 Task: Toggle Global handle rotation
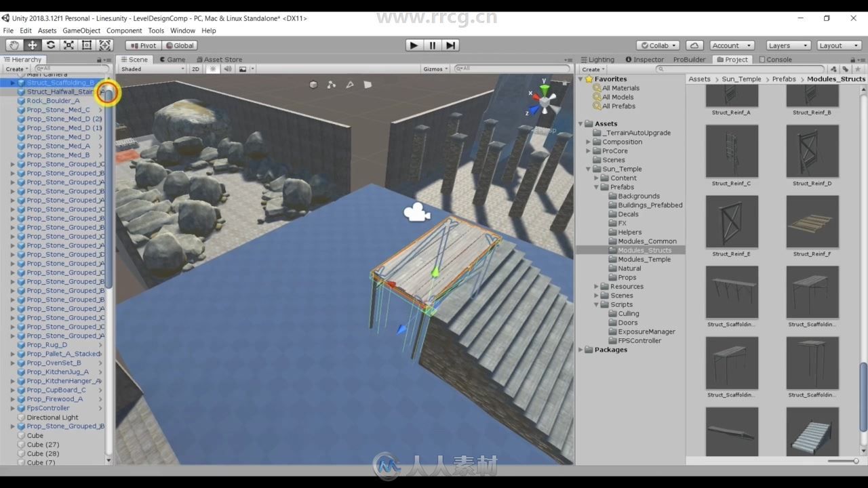pyautogui.click(x=180, y=45)
